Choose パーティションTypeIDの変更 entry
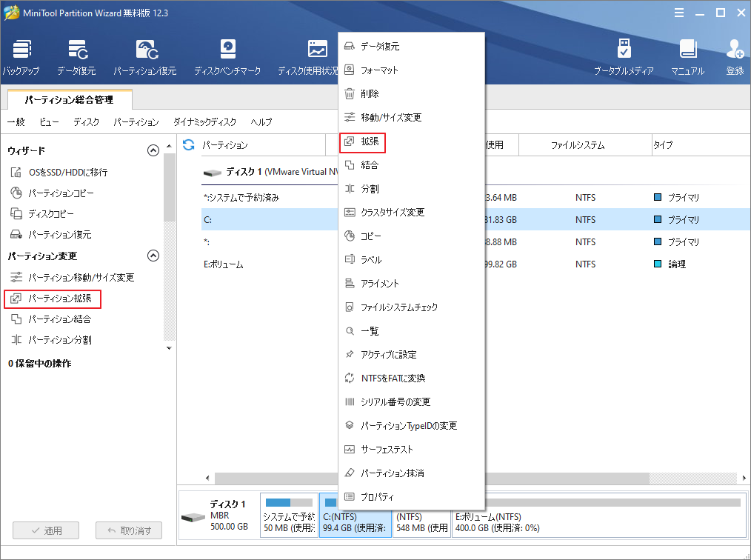 click(412, 426)
